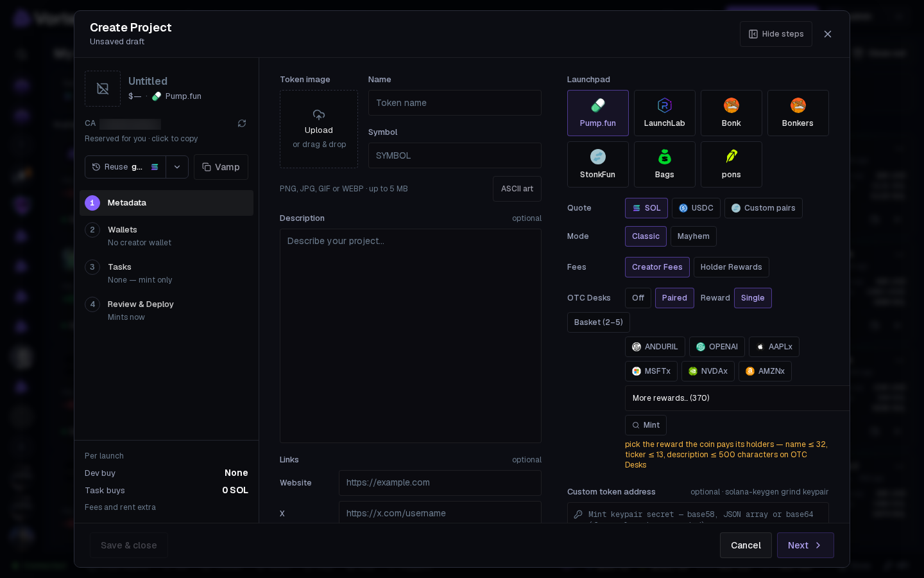Image resolution: width=924 pixels, height=578 pixels.
Task: Select ANDURIL reward token
Action: coord(655,347)
